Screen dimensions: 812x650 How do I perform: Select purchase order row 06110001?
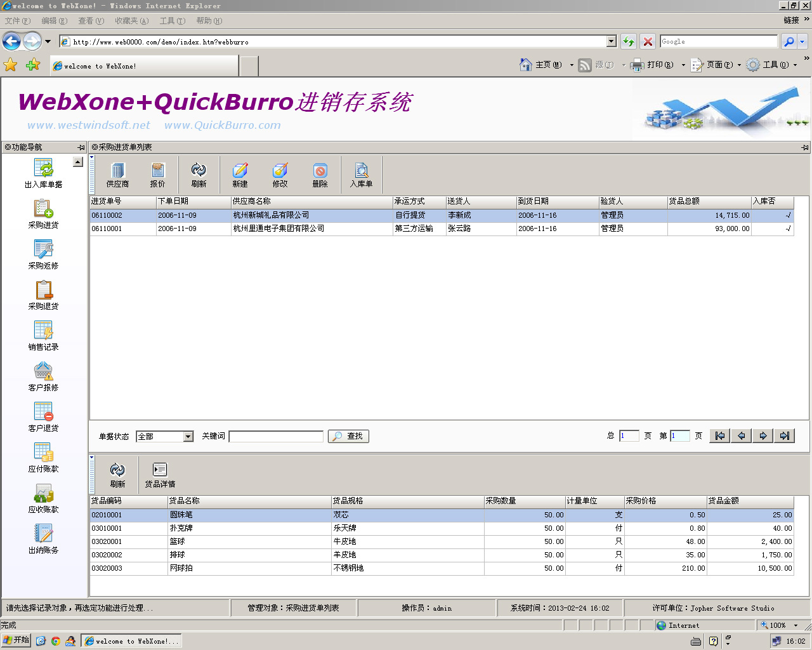(442, 229)
